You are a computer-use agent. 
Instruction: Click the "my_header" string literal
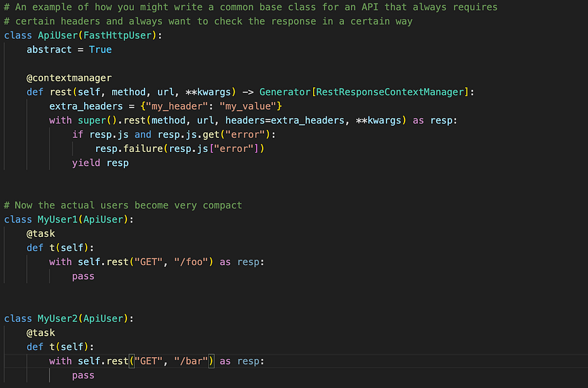pos(177,106)
